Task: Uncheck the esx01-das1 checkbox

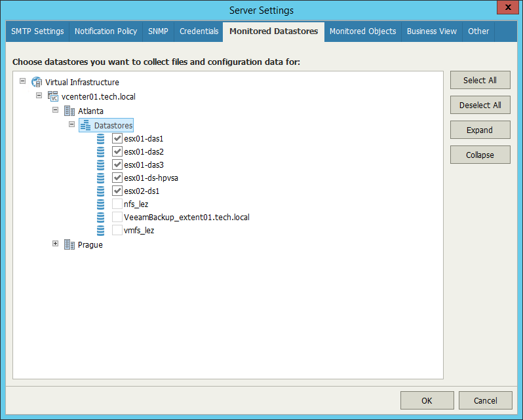Action: click(x=117, y=138)
